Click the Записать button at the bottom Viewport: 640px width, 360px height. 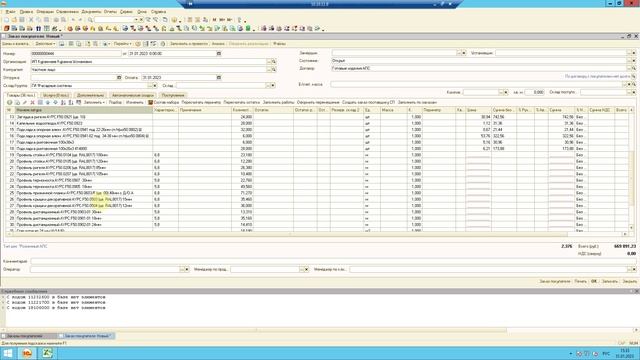click(x=610, y=281)
